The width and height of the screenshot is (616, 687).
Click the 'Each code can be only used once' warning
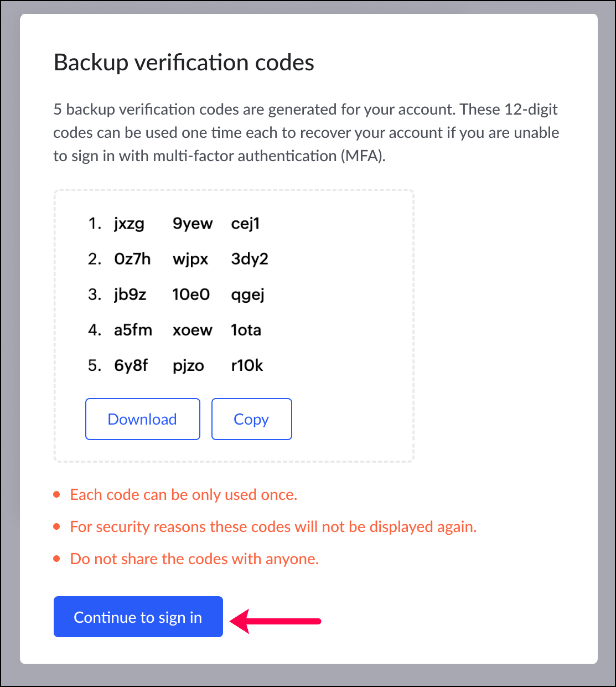click(183, 494)
